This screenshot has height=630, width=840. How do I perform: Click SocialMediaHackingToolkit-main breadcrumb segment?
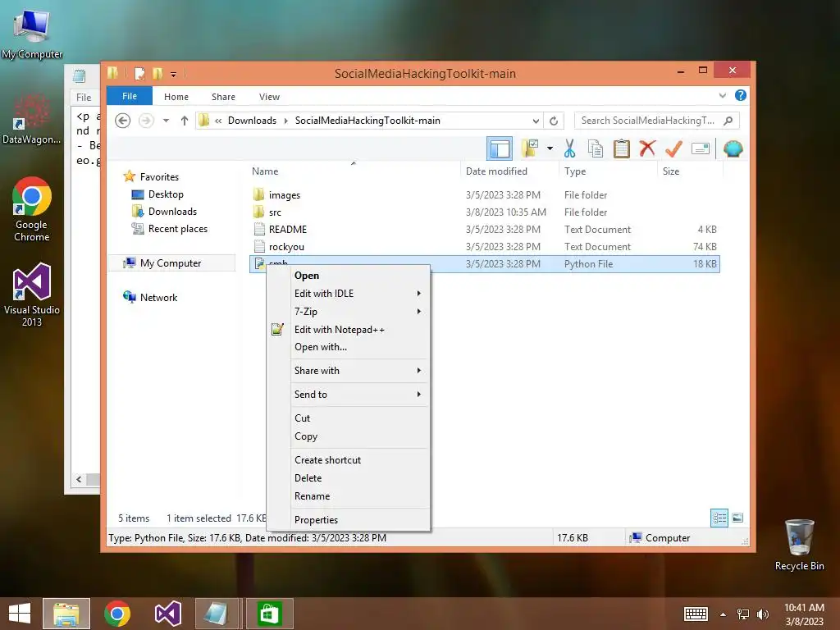pyautogui.click(x=367, y=121)
